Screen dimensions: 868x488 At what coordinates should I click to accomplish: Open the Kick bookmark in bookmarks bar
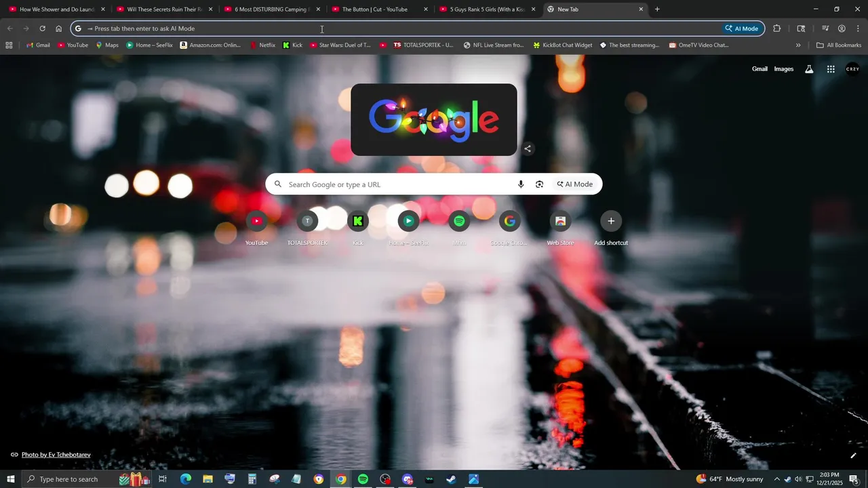point(292,45)
